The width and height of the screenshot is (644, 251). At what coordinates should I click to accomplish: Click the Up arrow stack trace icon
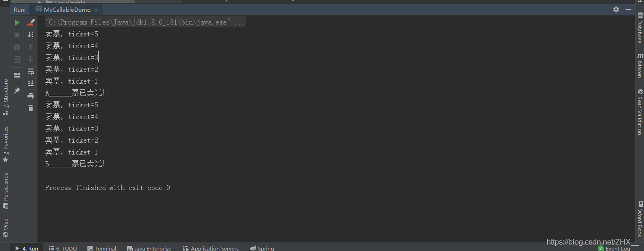[x=31, y=47]
